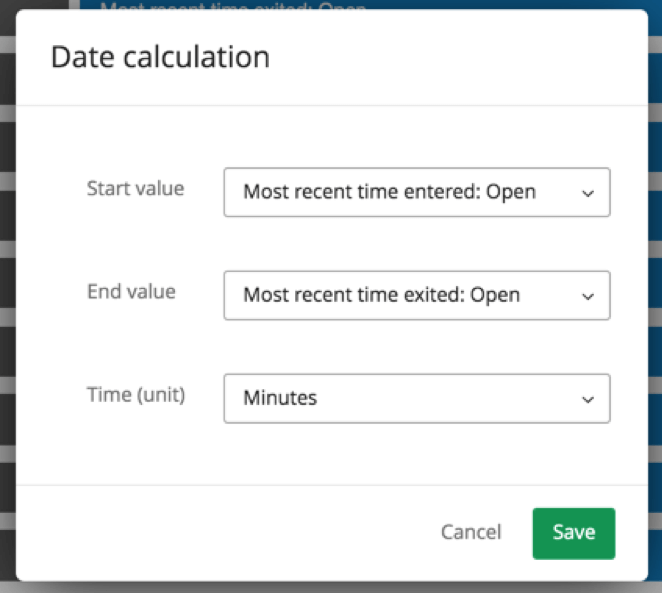This screenshot has width=662, height=593.
Task: Select 'Most recent time exited: Open' field text
Action: tap(381, 295)
